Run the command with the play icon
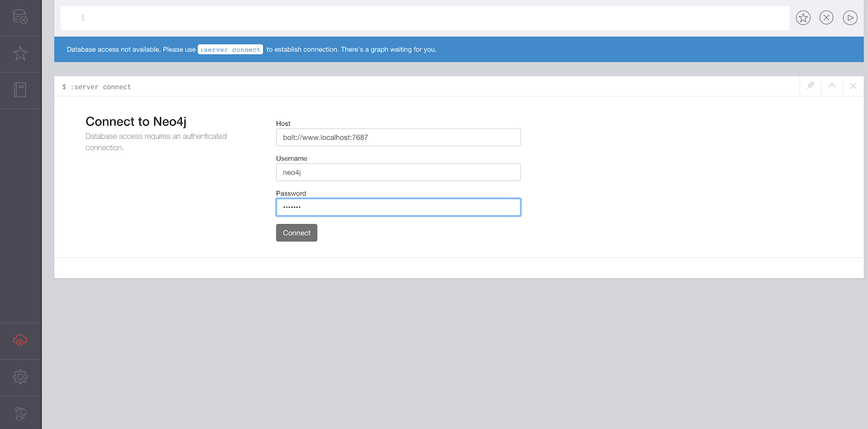Screen dimensions: 868x429 [x=850, y=18]
